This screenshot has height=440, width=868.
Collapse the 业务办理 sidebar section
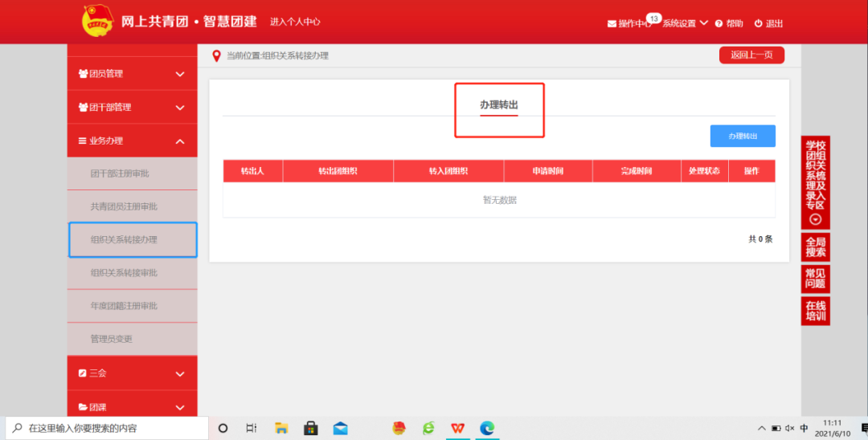(132, 141)
